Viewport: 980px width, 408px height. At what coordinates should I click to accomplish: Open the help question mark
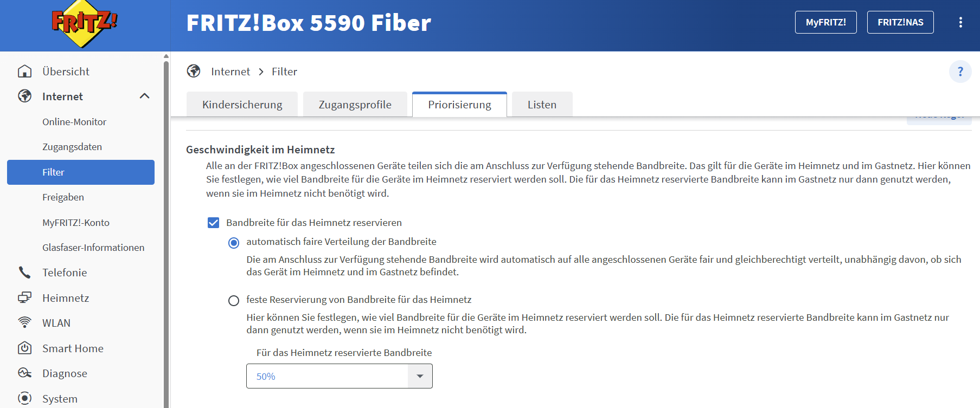click(x=960, y=72)
